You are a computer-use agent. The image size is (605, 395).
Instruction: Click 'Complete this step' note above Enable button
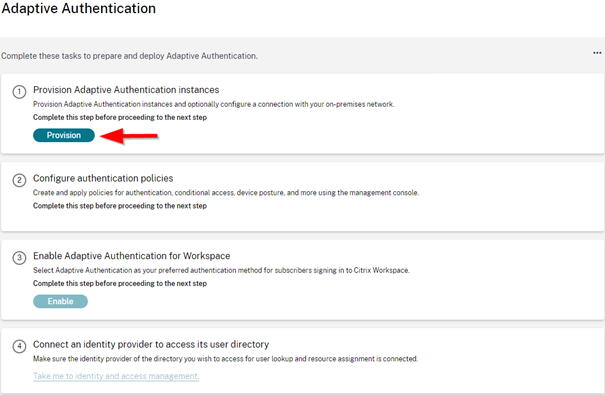(x=120, y=283)
